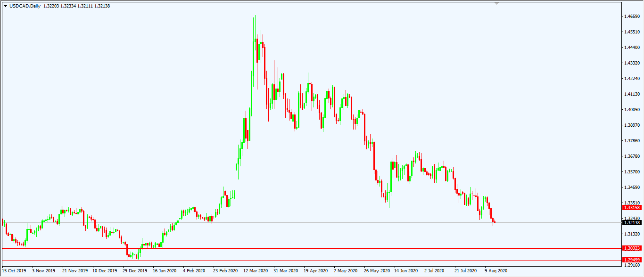Screen dimensions: 644x277
Task: Click the 1.33510 price scale label
Action: coord(632,203)
